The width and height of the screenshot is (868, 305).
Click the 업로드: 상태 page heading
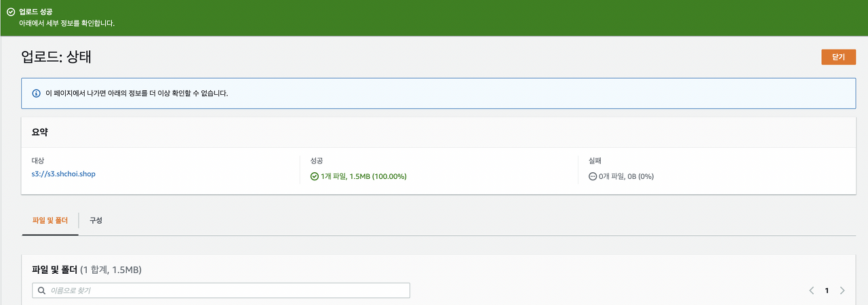point(56,57)
